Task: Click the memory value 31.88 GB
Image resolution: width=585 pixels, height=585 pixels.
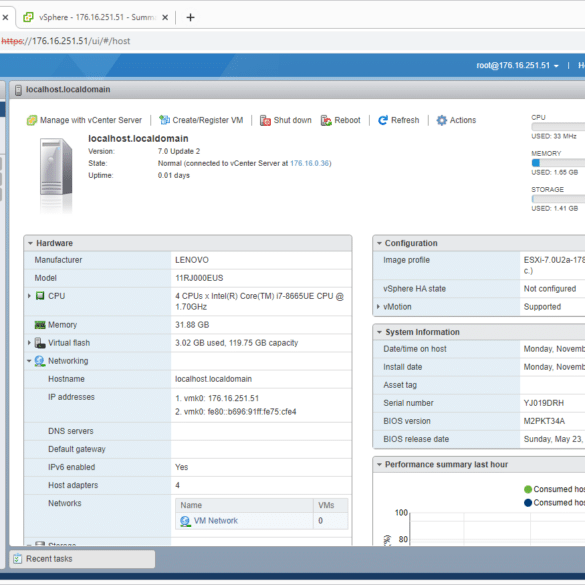Action: (x=192, y=325)
